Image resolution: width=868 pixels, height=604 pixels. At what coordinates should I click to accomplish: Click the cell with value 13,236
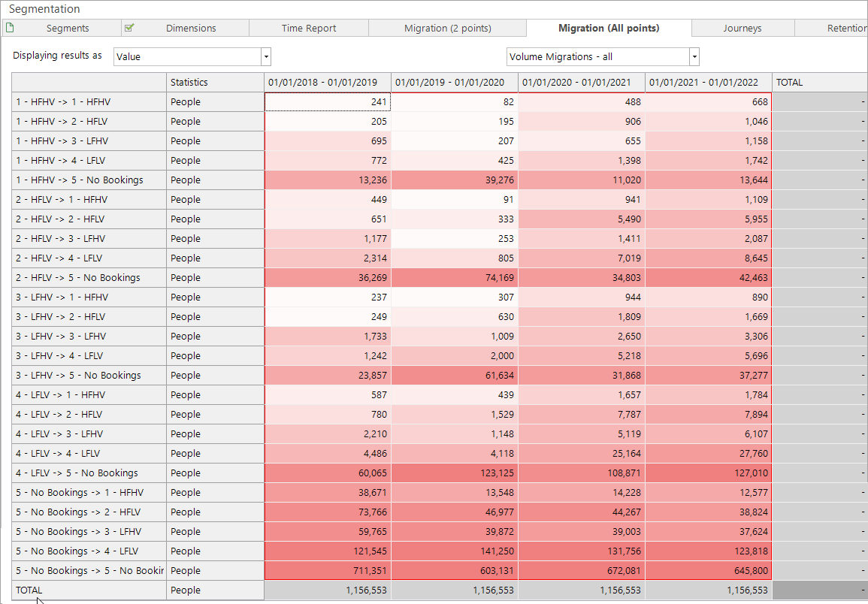328,180
